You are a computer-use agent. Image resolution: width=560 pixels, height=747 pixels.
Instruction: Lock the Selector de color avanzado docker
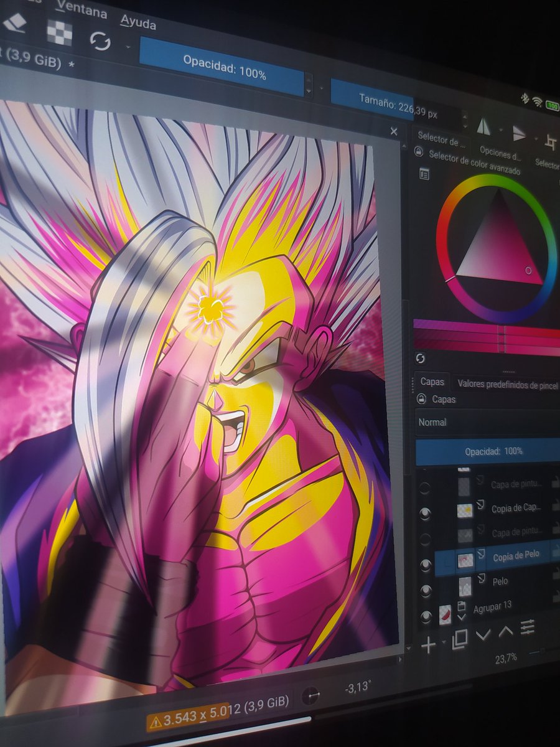(x=418, y=152)
